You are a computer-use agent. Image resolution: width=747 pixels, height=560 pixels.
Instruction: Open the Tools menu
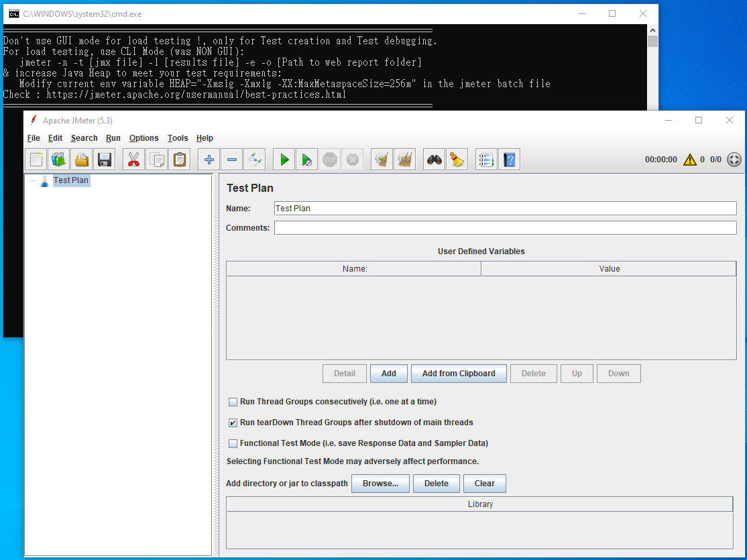tap(178, 138)
